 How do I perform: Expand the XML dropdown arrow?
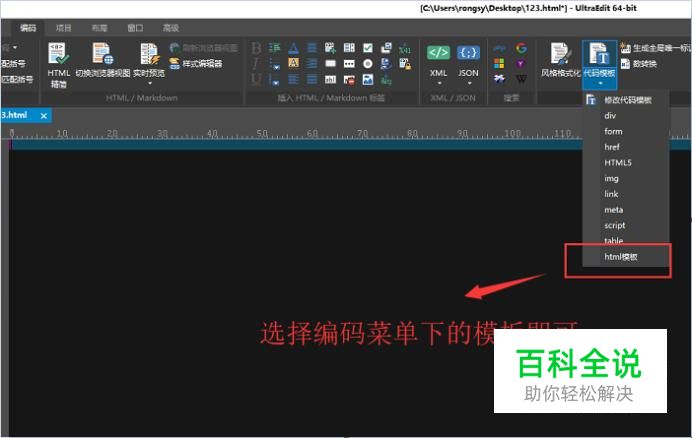(x=439, y=83)
